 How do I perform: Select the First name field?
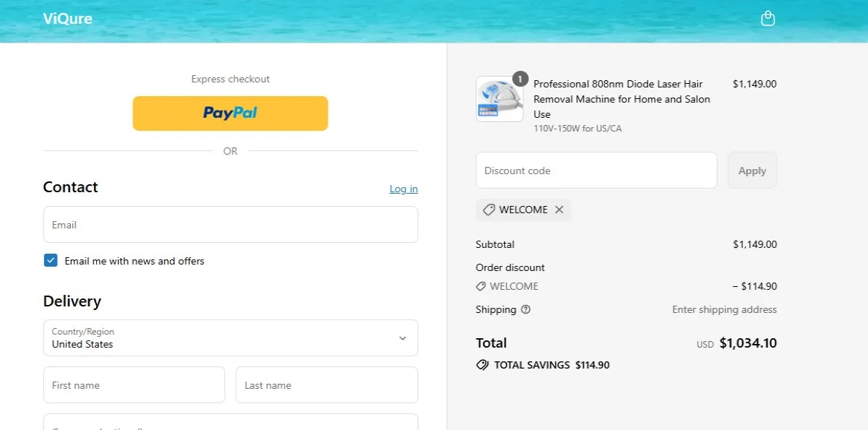click(x=134, y=384)
